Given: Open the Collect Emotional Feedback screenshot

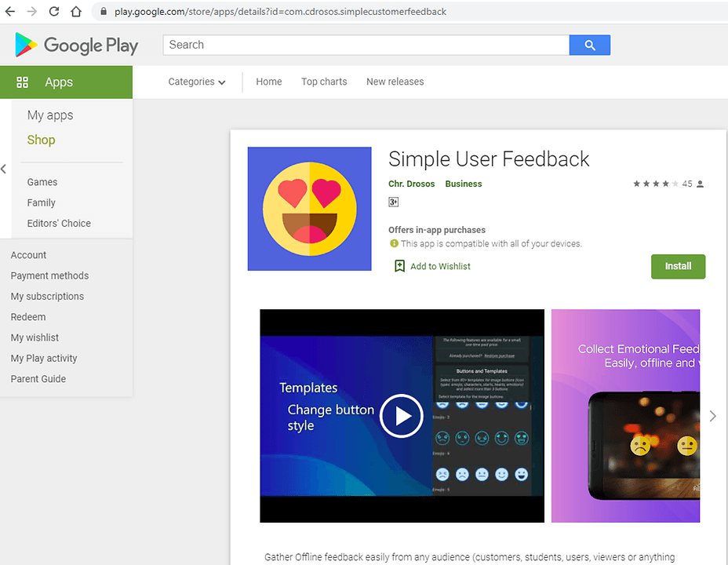Looking at the screenshot, I should pos(625,416).
